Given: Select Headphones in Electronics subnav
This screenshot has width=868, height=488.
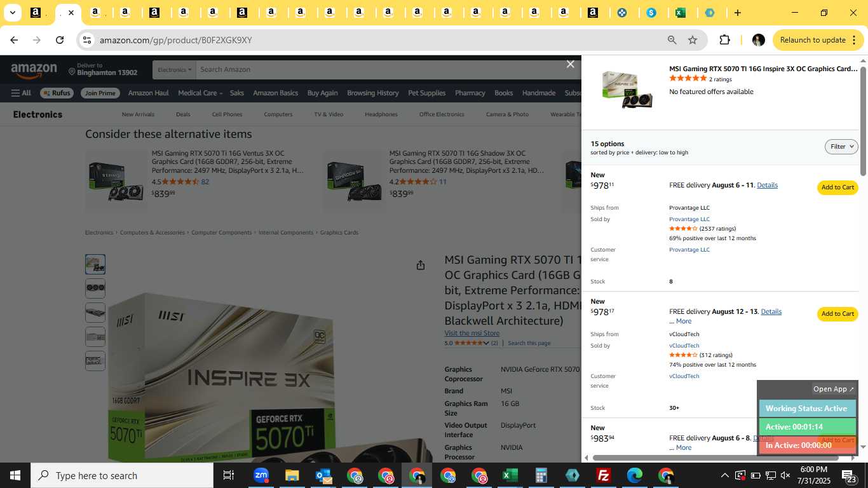Looking at the screenshot, I should [x=381, y=114].
